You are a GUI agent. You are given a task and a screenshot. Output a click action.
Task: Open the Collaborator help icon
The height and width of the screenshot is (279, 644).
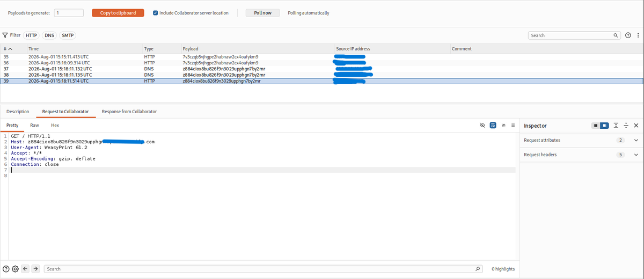(x=628, y=35)
